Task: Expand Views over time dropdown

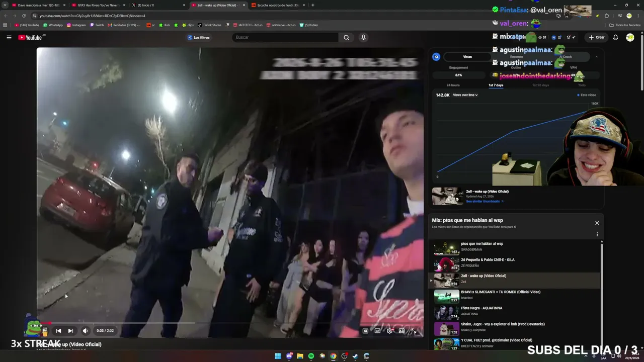Action: (465, 95)
